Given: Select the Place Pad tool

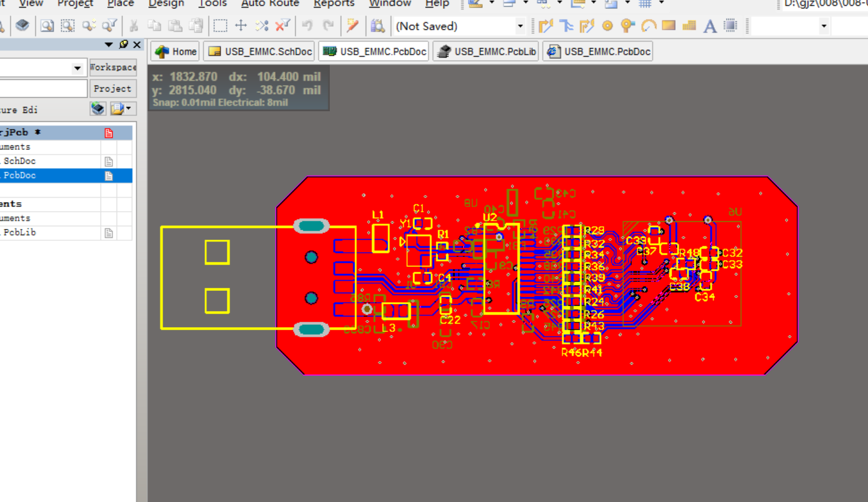Looking at the screenshot, I should pos(607,26).
